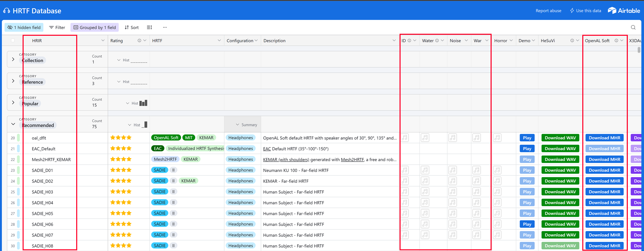Expand the Reference category group

(13, 81)
